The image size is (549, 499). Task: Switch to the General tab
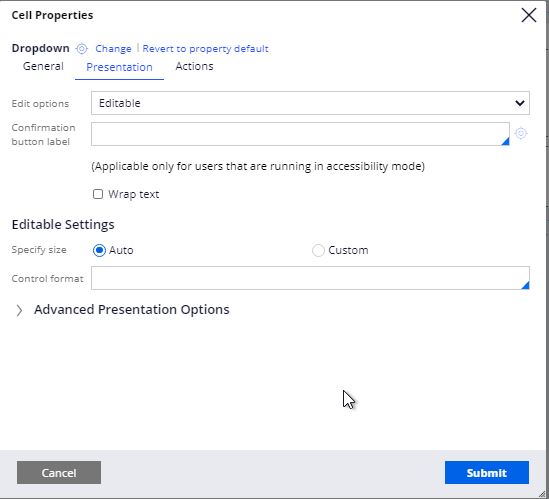(x=43, y=66)
